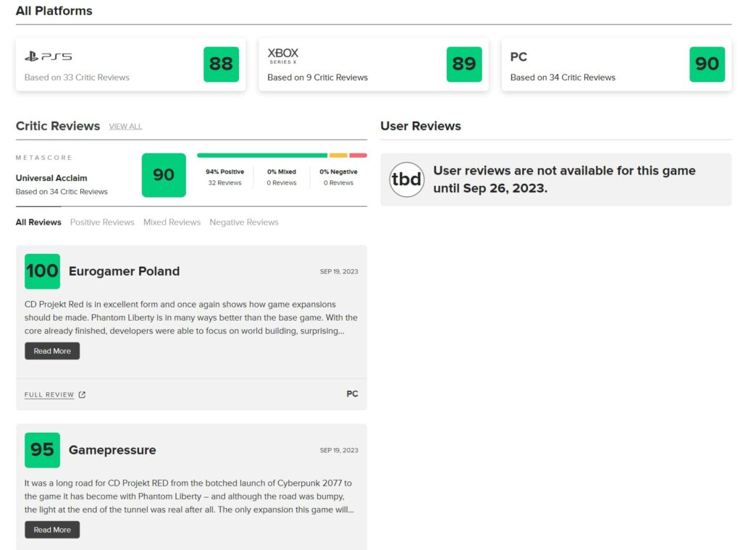Open the Eurogamer Poland publication name

(125, 271)
